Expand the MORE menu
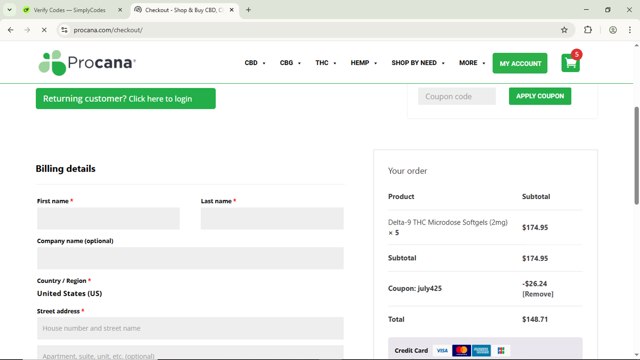This screenshot has width=640, height=360. coord(472,63)
